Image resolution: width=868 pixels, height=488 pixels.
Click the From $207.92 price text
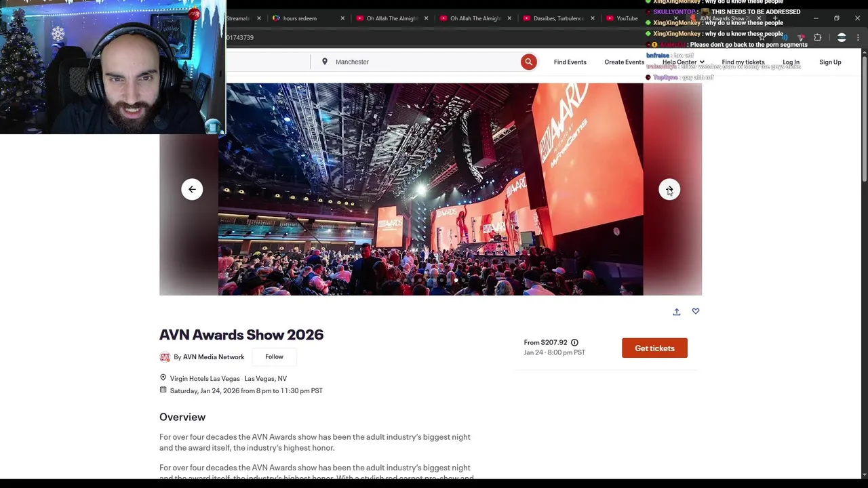pos(545,342)
